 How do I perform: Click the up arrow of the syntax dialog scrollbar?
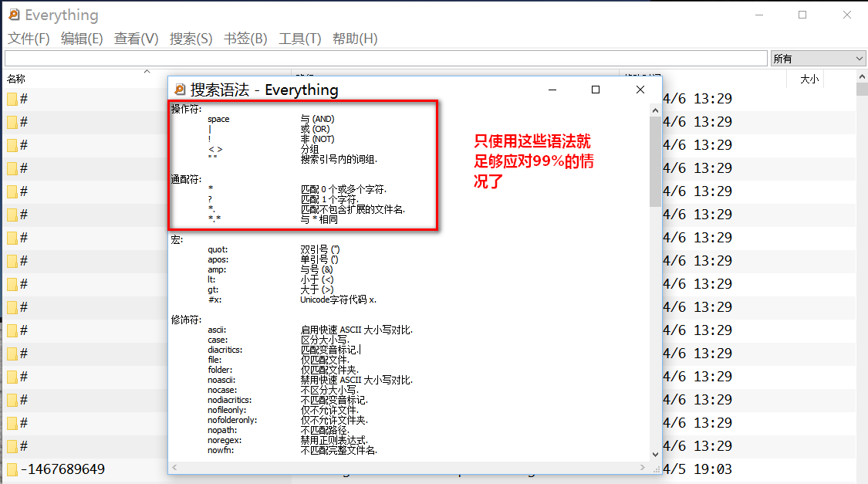click(x=655, y=110)
